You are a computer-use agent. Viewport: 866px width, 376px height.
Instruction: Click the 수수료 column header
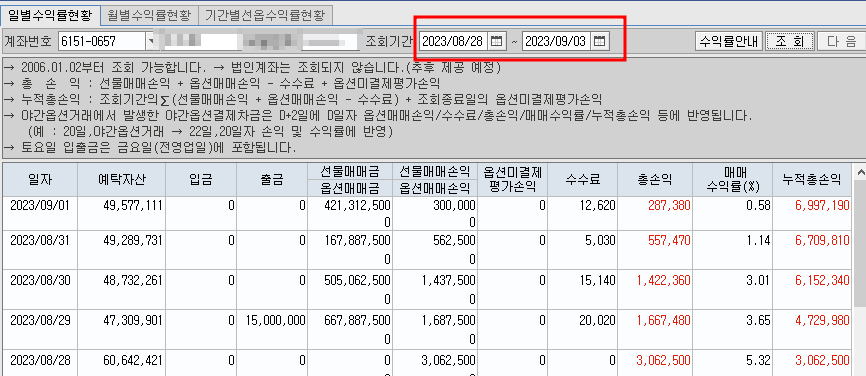[x=583, y=179]
